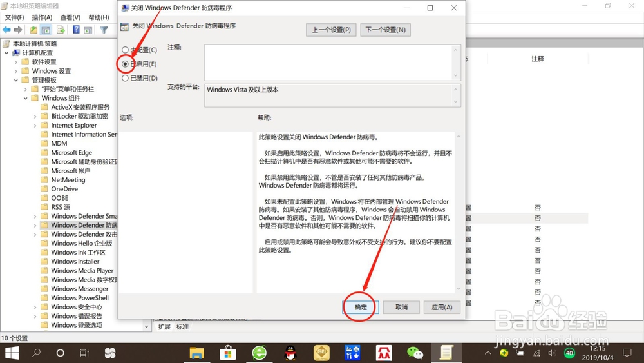Toggle the show/hide action pane icon
This screenshot has width=644, height=363.
[88, 30]
